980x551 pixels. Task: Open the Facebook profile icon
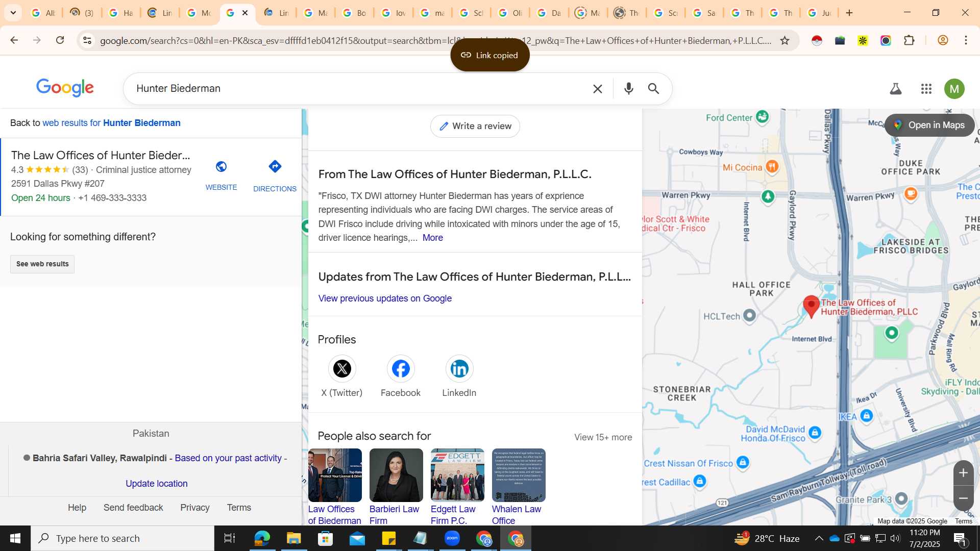401,368
